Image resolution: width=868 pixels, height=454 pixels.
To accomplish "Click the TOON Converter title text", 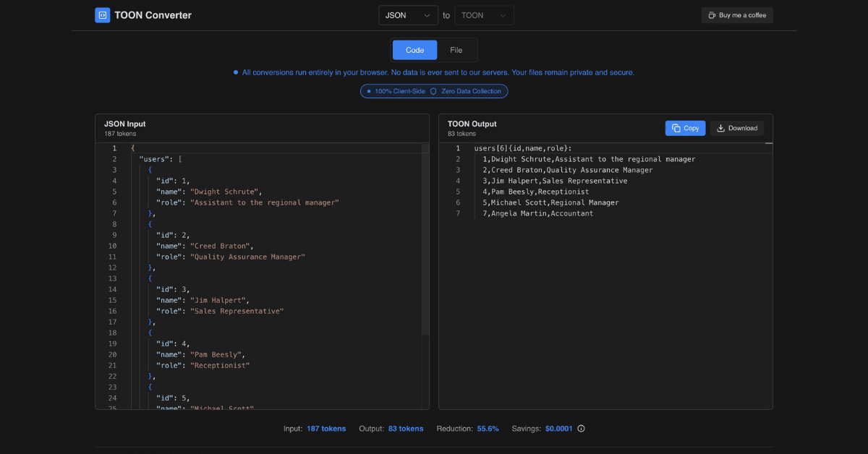I will pos(153,15).
